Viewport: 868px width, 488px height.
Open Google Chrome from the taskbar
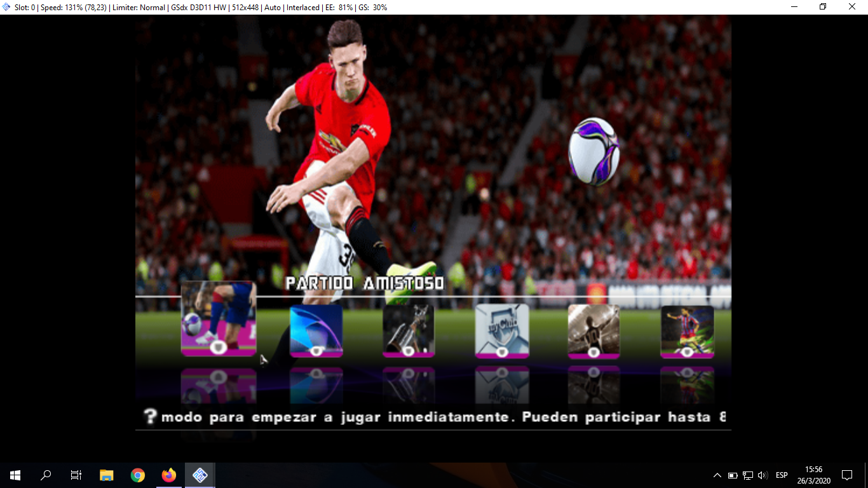[138, 475]
